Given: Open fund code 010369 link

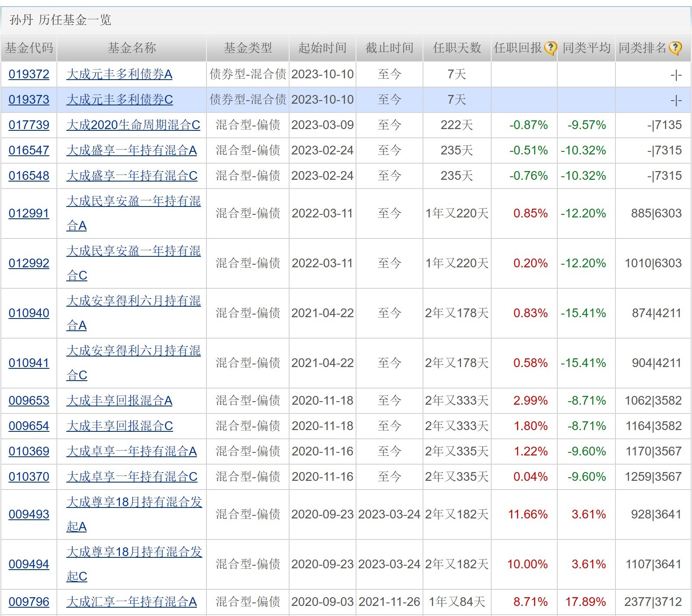Looking at the screenshot, I should coord(29,451).
